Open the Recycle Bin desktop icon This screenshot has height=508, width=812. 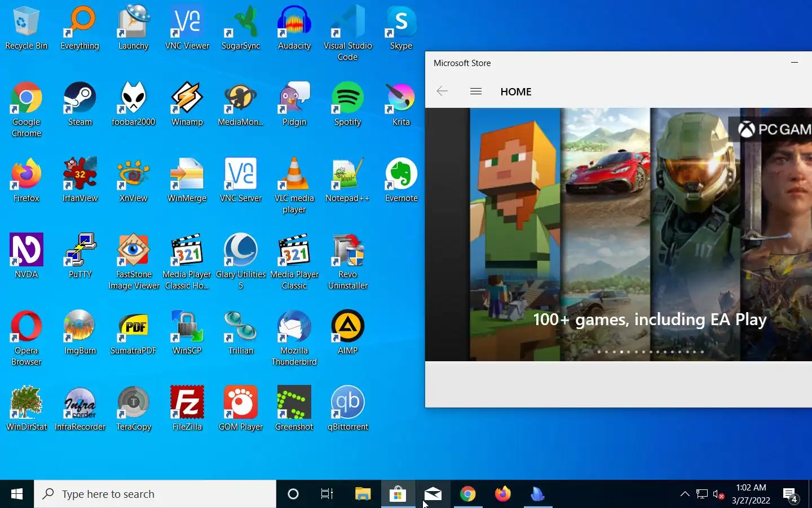click(26, 29)
